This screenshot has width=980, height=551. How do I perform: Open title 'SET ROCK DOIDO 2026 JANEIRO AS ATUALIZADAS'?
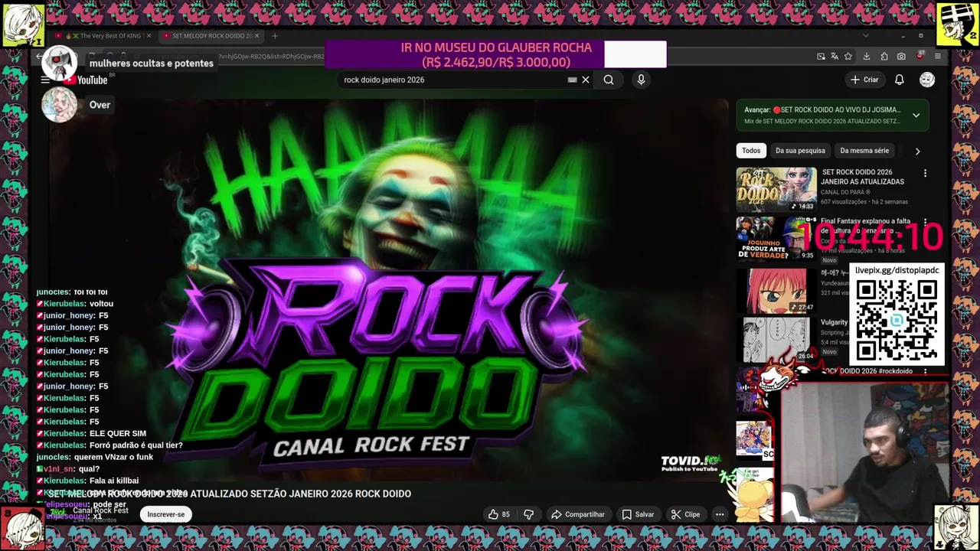tap(863, 177)
